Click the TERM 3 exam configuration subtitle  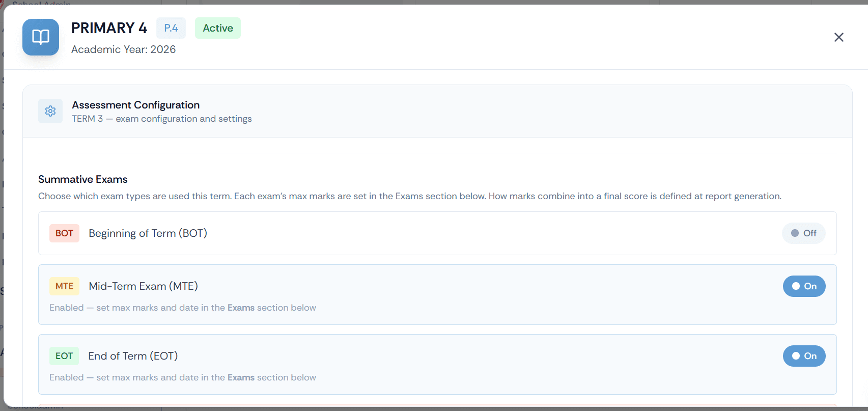(162, 119)
